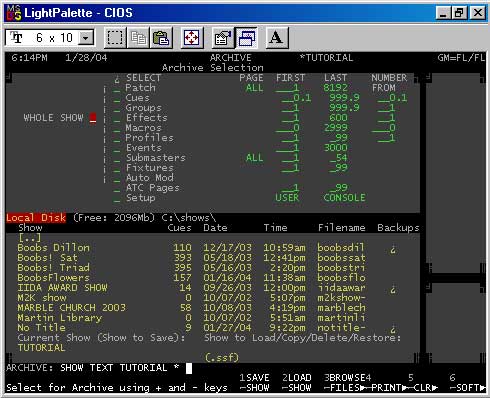Click the Submasters LAST value 54
The width and height of the screenshot is (490, 398).
[339, 158]
